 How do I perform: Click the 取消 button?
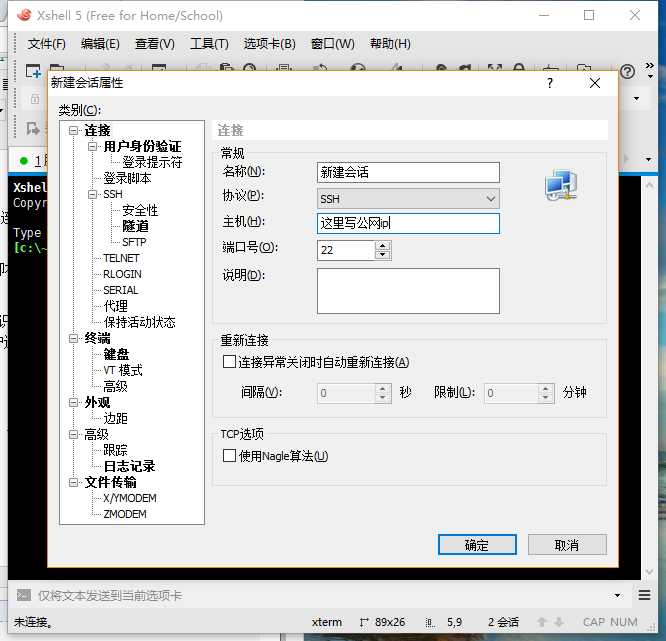(x=567, y=545)
